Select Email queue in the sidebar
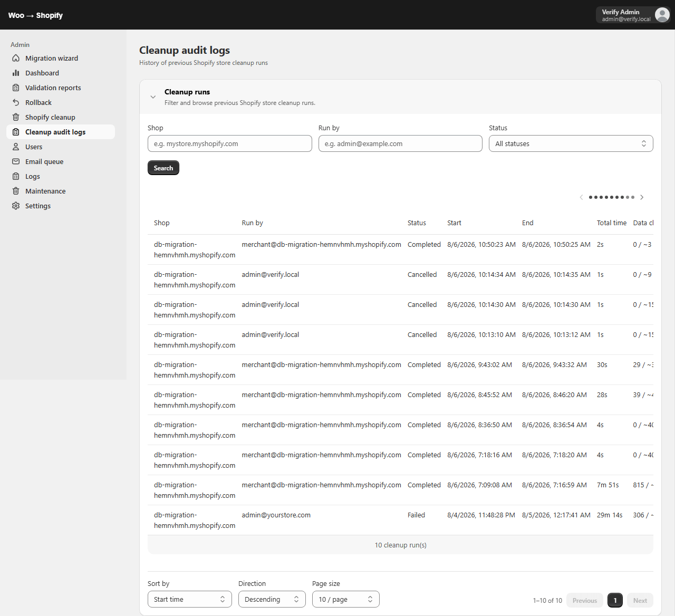Image resolution: width=675 pixels, height=616 pixels. tap(61, 161)
